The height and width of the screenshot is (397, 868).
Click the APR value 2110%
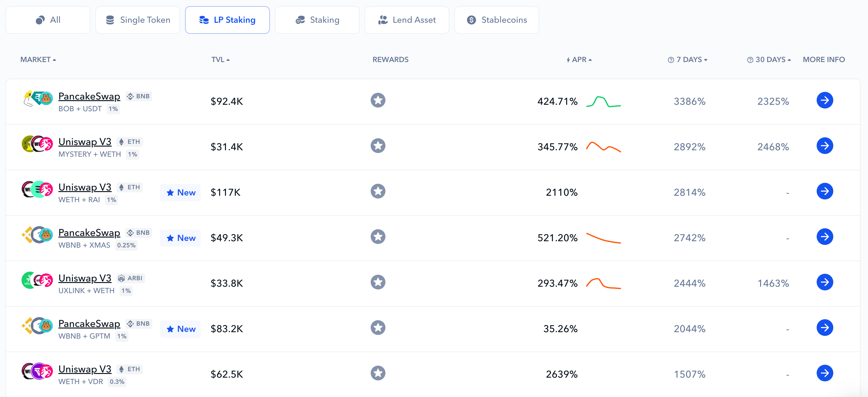(x=562, y=192)
